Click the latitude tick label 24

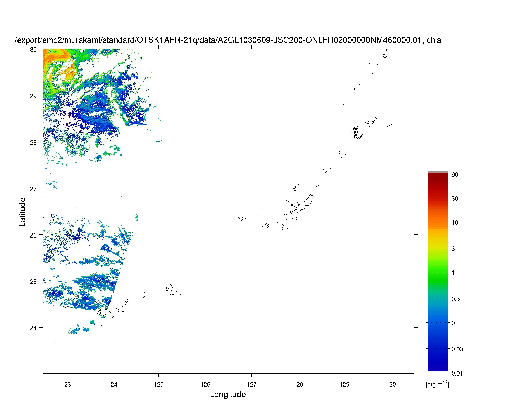(33, 328)
